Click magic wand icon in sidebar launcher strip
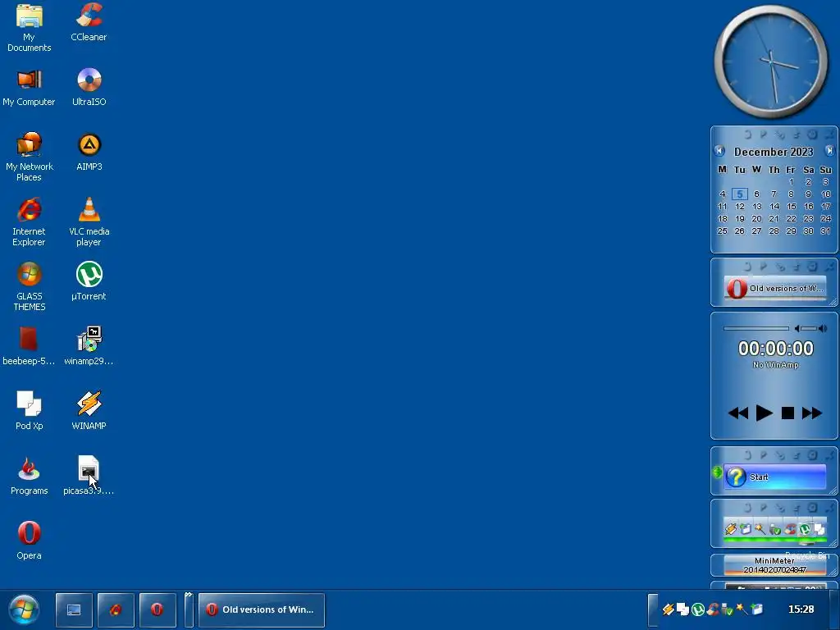The width and height of the screenshot is (840, 630). 760,529
